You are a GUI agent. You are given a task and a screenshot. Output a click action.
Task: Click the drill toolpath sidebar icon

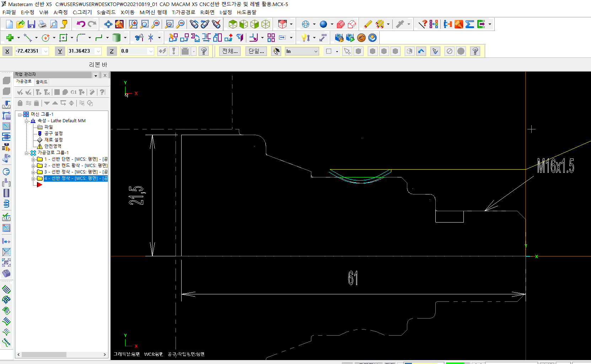[6, 148]
